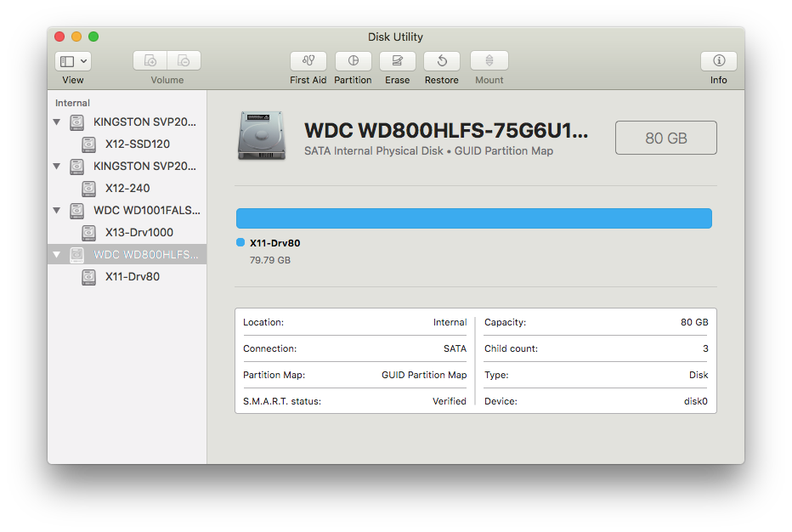Click the WDC WD1001FALS disk icon

[x=76, y=211]
